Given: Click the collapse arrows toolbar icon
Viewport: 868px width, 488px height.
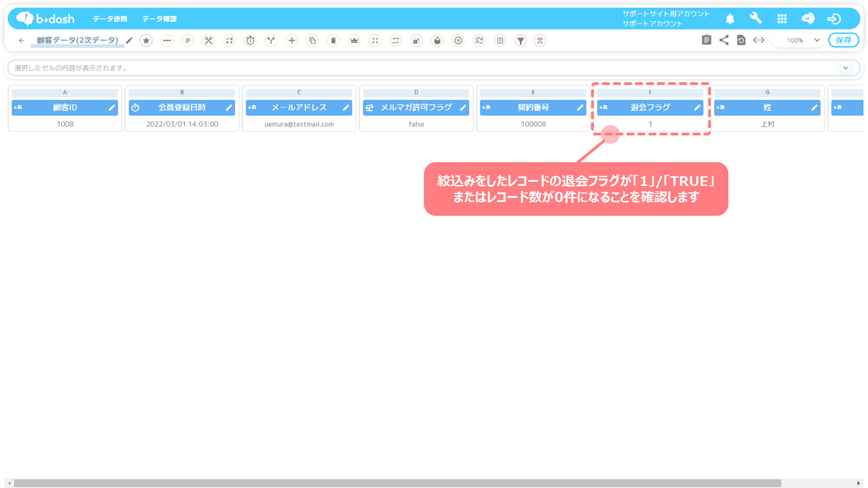Looking at the screenshot, I should point(375,40).
